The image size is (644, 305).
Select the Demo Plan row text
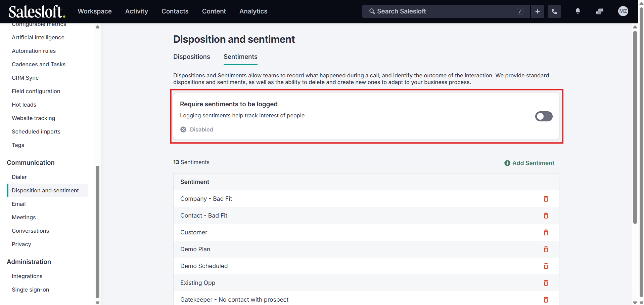point(195,249)
